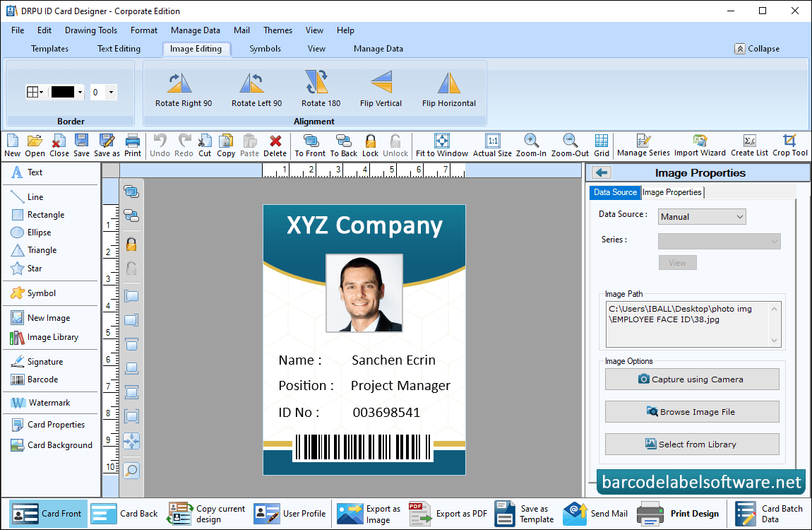Add a Barcode from the left panel
The height and width of the screenshot is (530, 812).
click(35, 379)
